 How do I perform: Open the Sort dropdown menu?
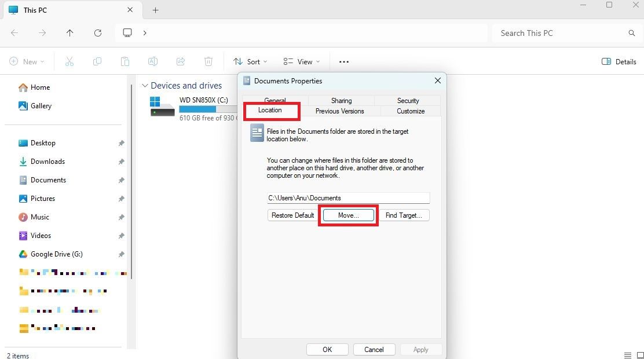(250, 61)
